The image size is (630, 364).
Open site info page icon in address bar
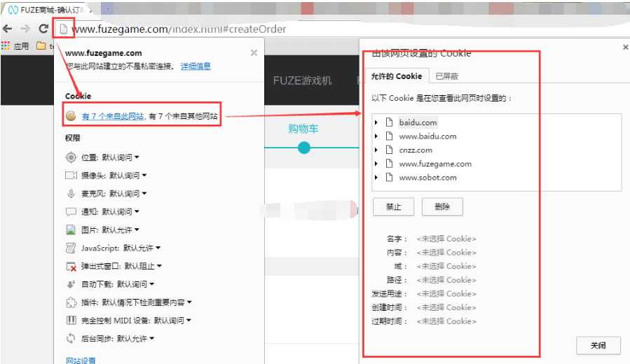coord(63,29)
